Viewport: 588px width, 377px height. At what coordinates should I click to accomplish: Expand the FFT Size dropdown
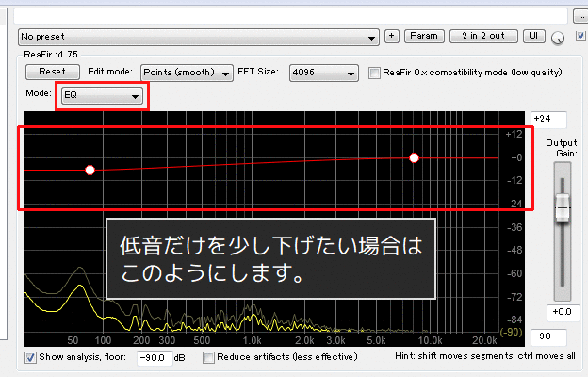coord(324,73)
